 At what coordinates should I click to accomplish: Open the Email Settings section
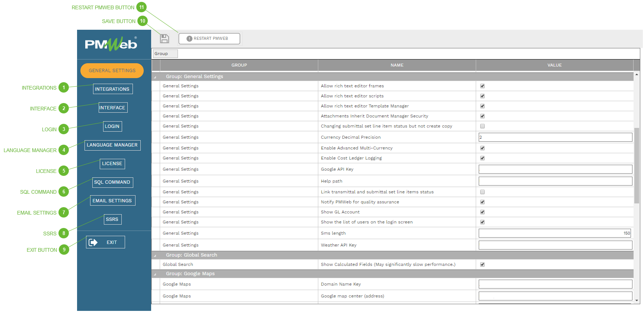pyautogui.click(x=112, y=200)
